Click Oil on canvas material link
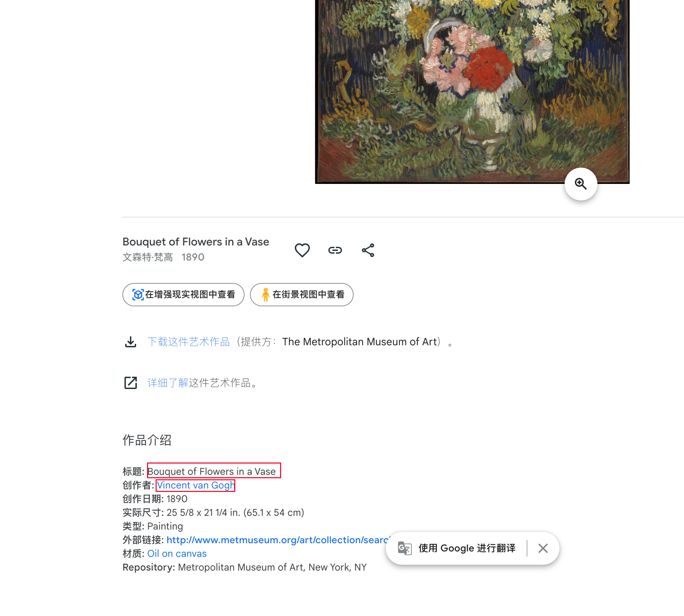Image resolution: width=684 pixels, height=616 pixels. pyautogui.click(x=177, y=554)
